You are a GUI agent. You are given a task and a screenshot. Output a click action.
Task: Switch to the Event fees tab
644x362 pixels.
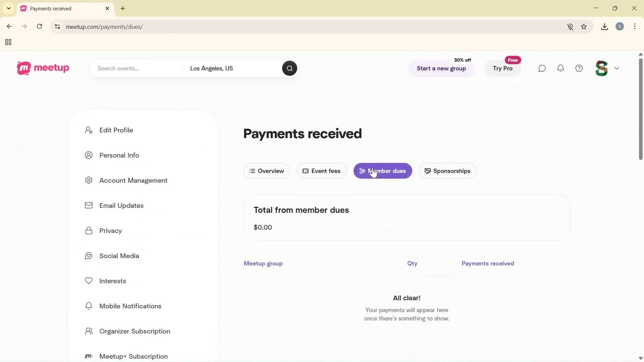pyautogui.click(x=322, y=171)
